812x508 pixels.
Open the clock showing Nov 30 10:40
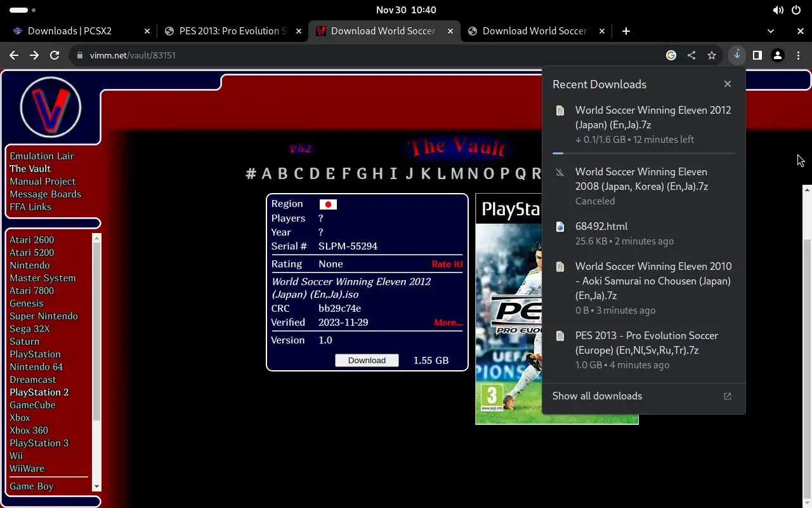[x=406, y=10]
